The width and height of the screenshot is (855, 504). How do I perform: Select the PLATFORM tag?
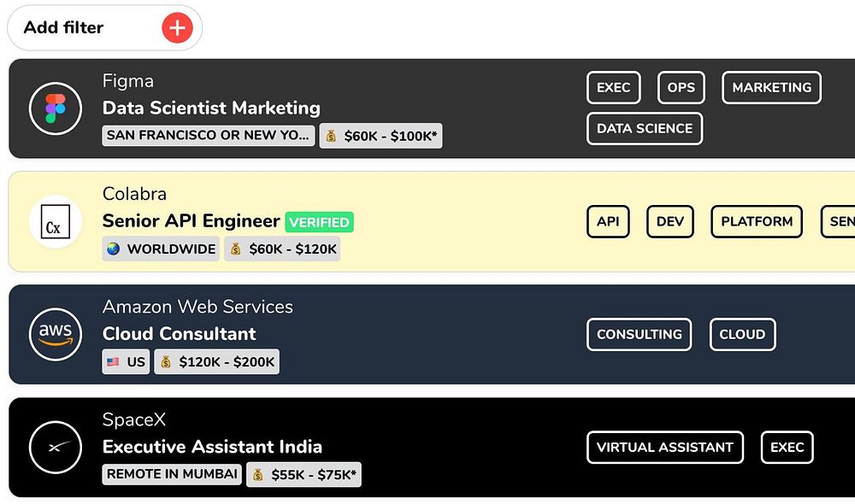tap(757, 221)
